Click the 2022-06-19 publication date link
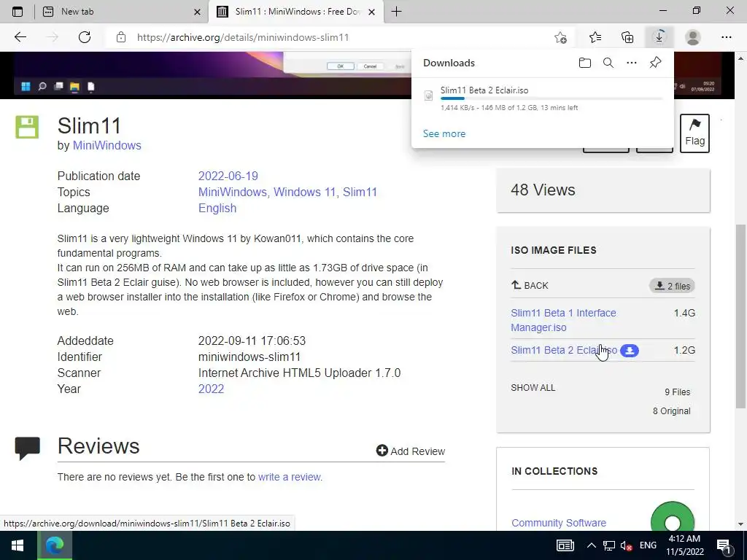Viewport: 747px width, 560px height. coord(228,176)
